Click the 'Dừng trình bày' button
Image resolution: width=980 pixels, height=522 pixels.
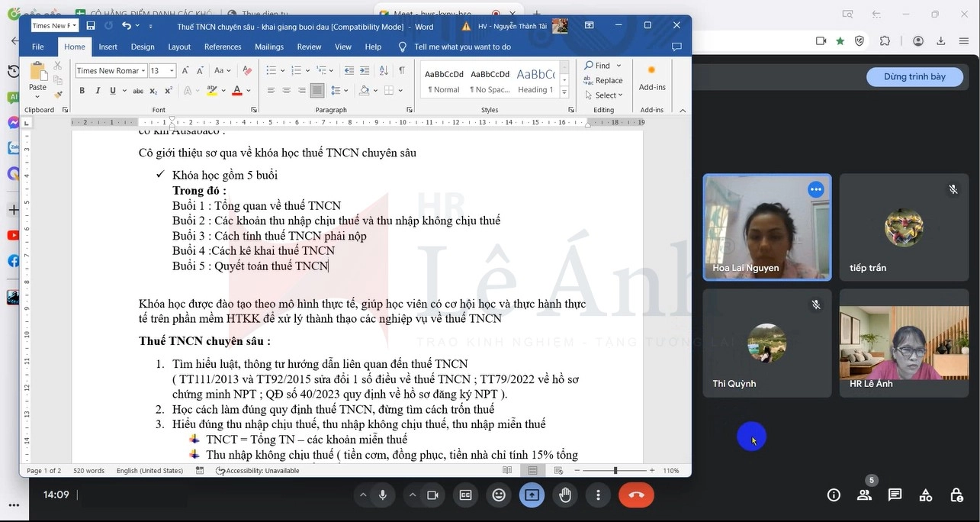click(914, 76)
